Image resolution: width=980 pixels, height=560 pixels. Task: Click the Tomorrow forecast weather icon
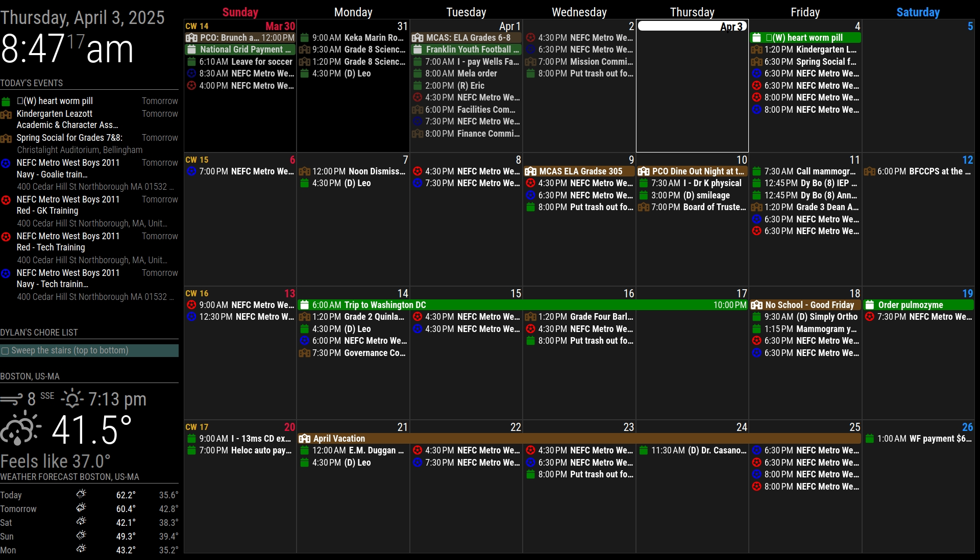coord(81,508)
